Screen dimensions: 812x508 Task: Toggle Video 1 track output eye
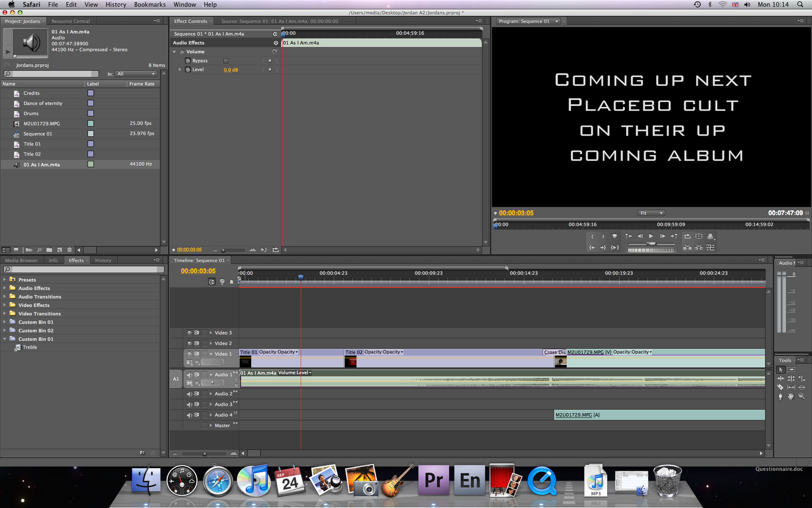click(x=189, y=354)
